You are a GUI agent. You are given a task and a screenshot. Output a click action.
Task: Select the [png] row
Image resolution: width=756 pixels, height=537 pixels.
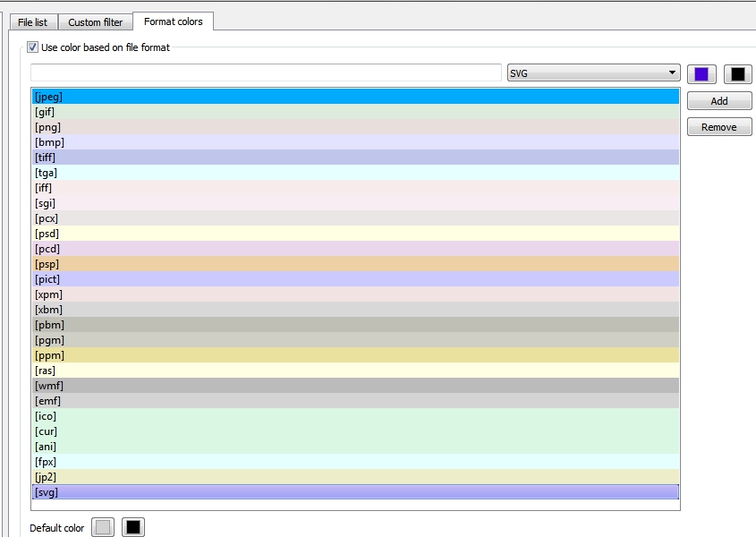[x=355, y=127]
